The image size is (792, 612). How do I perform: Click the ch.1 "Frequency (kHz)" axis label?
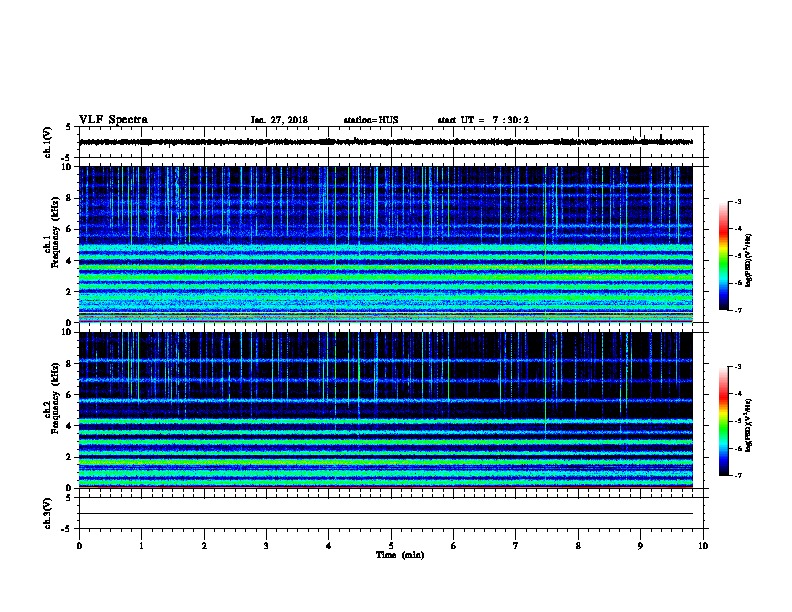(55, 232)
